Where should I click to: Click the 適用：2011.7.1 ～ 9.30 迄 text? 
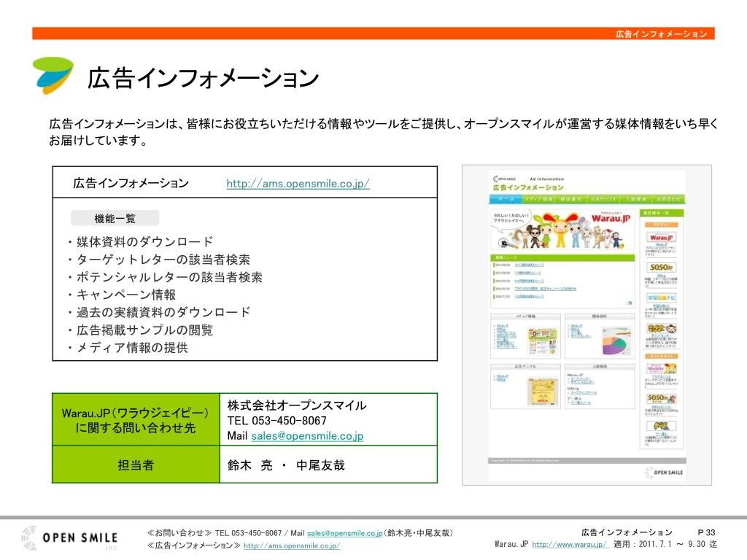point(665,544)
